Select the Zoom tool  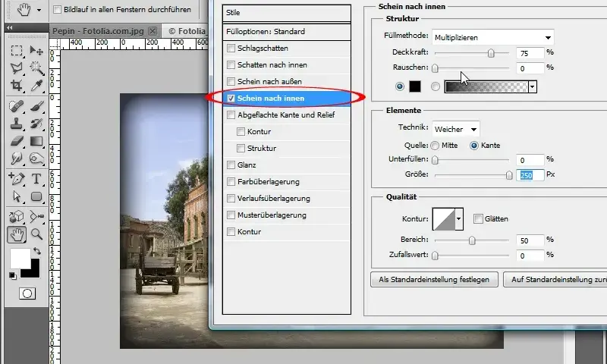(36, 234)
